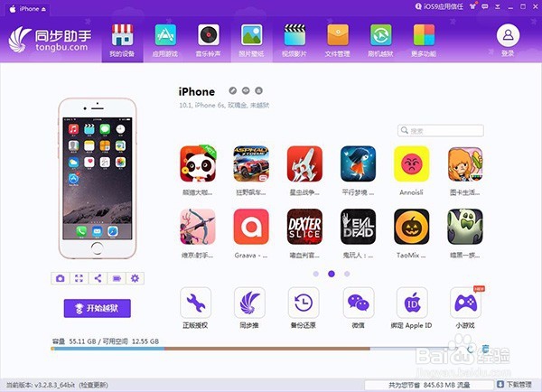Select the second (active) app page dot

click(x=332, y=274)
